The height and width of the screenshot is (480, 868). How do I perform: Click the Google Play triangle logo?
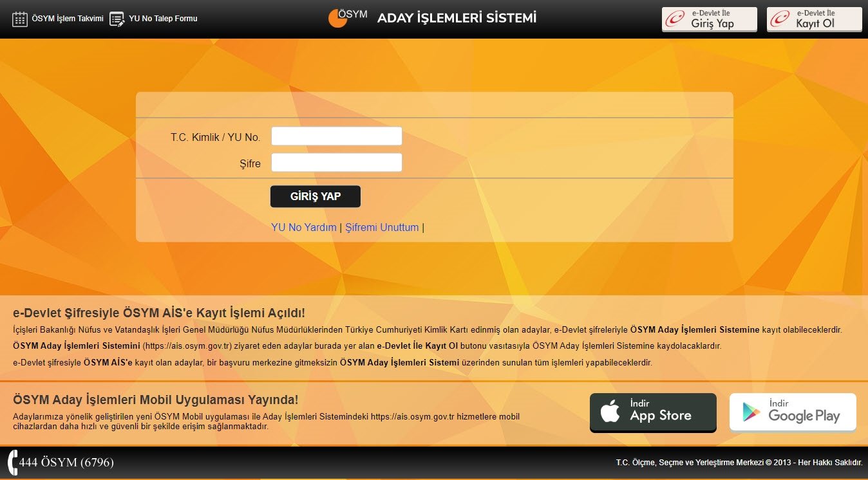750,412
